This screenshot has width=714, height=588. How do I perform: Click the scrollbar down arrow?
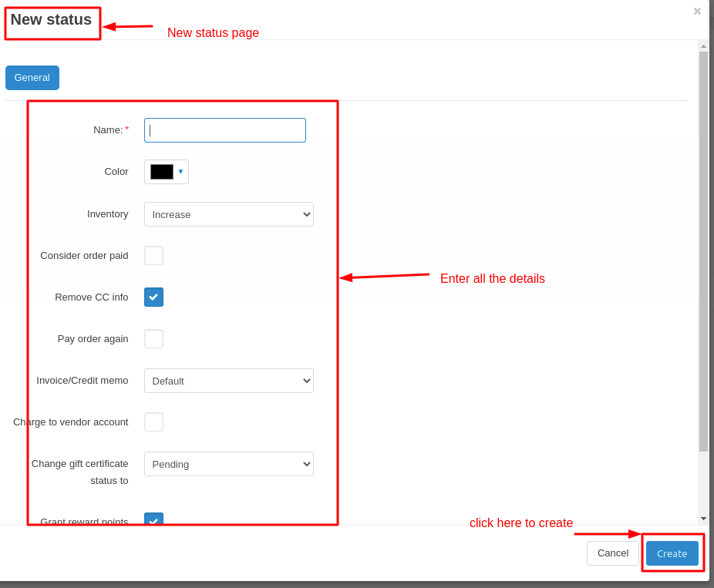click(x=703, y=519)
